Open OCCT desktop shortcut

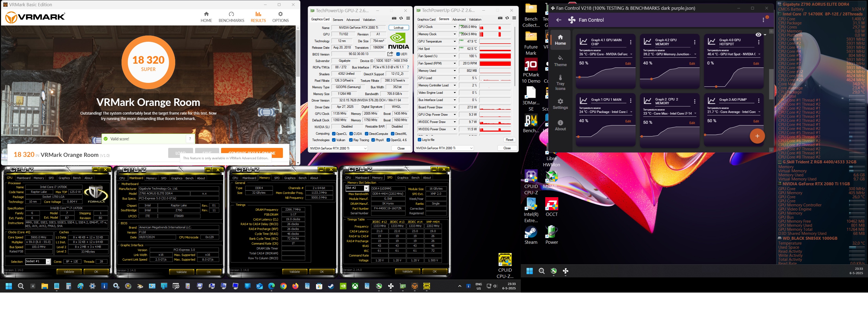coord(552,207)
